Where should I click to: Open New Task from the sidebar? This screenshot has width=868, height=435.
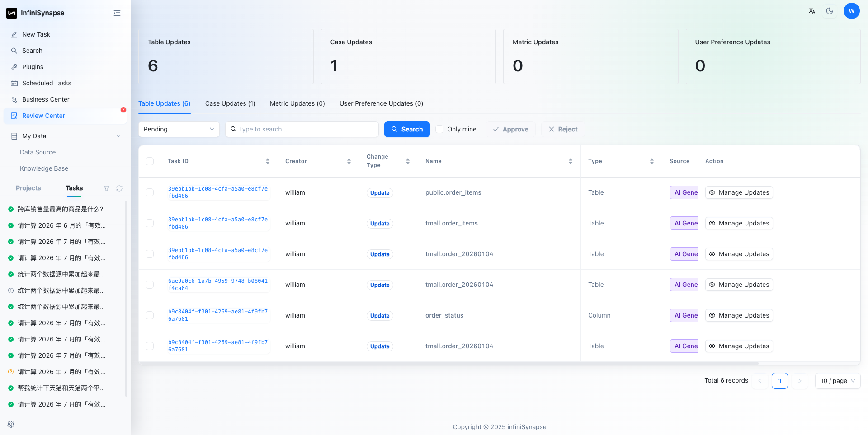tap(65, 34)
